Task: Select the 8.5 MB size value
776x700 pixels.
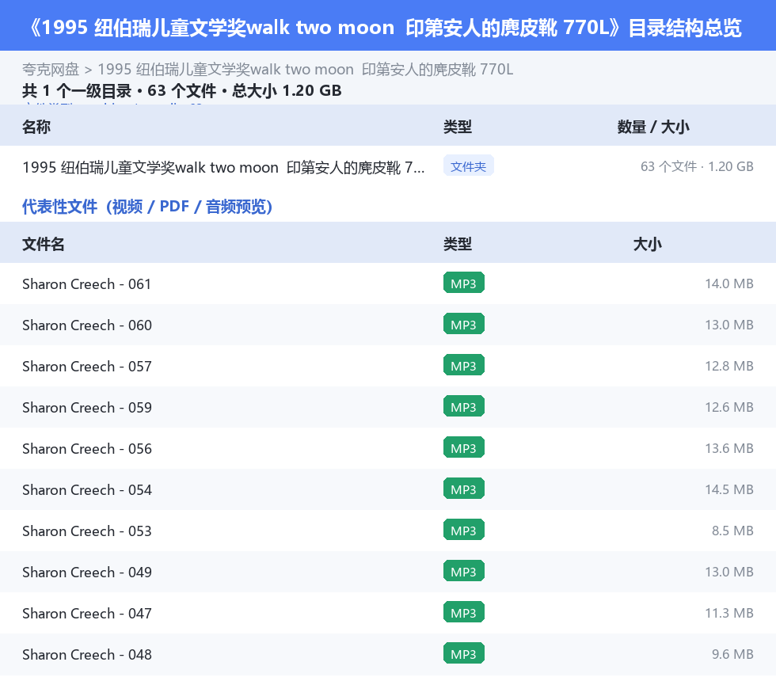Action: 732,530
